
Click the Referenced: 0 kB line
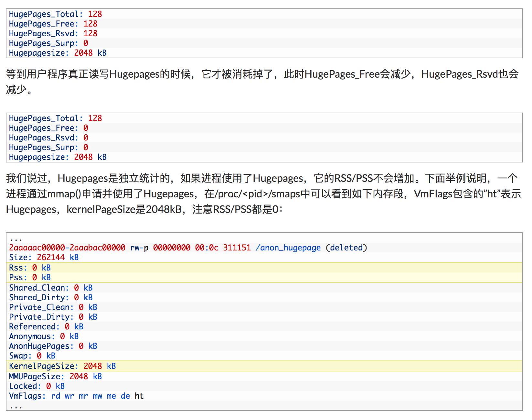[46, 327]
